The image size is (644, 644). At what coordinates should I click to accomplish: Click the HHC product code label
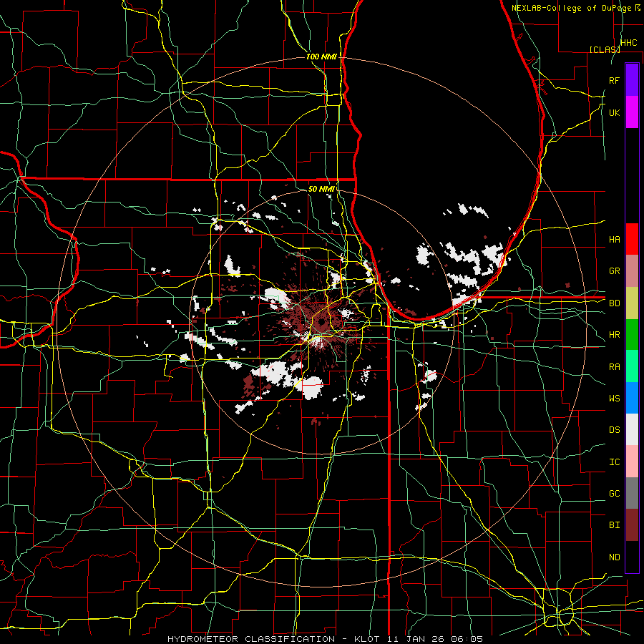click(628, 43)
